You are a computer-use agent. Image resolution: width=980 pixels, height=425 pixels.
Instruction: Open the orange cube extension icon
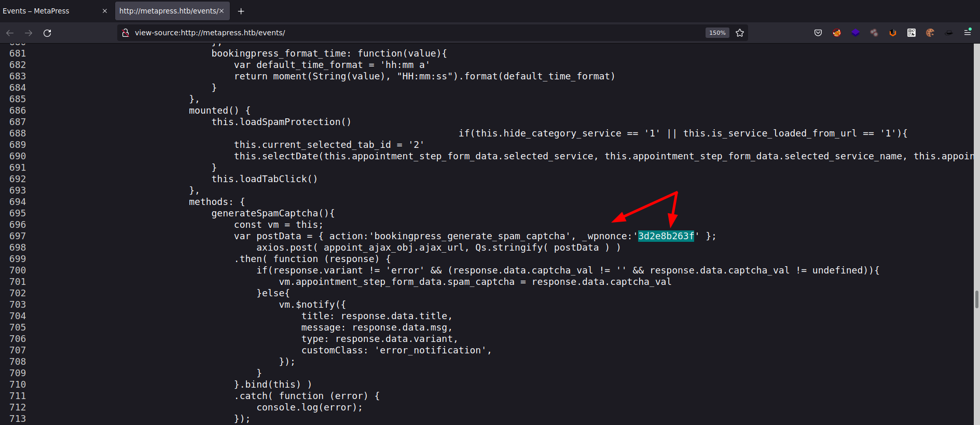(893, 33)
